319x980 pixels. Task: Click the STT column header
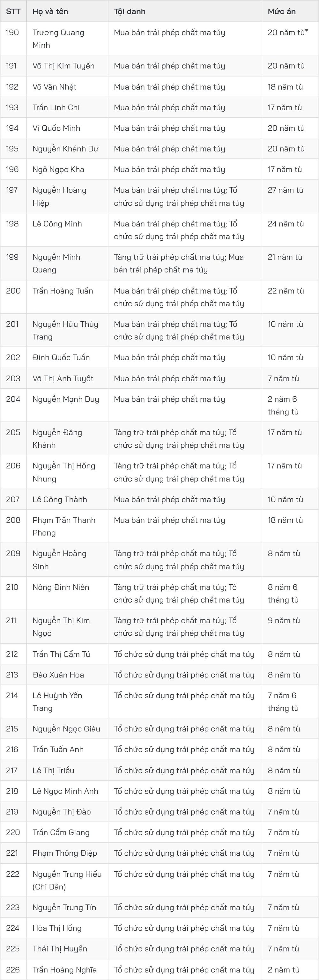tap(13, 11)
